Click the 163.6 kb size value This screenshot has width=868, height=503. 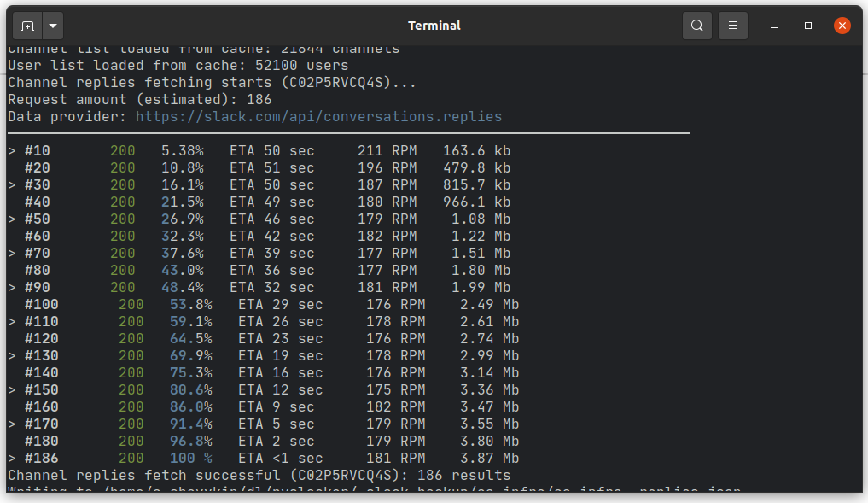(476, 150)
